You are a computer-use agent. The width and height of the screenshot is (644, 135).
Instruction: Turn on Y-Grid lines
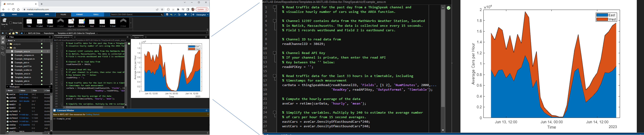[x=113, y=23]
